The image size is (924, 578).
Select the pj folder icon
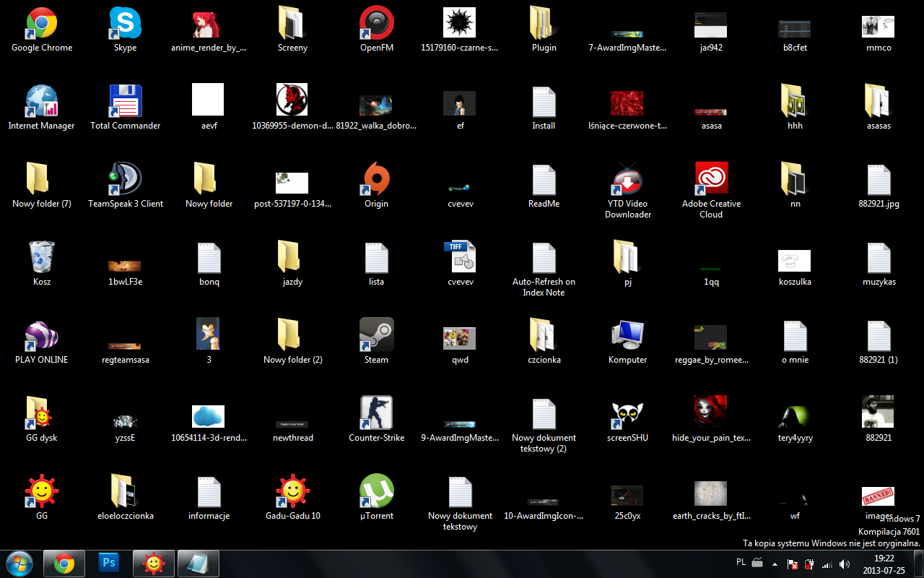pyautogui.click(x=628, y=258)
